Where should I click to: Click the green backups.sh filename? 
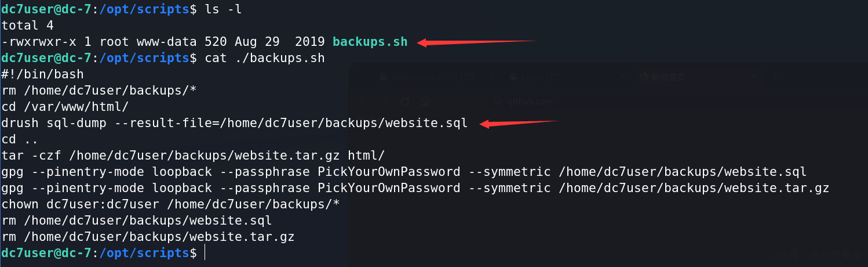370,42
